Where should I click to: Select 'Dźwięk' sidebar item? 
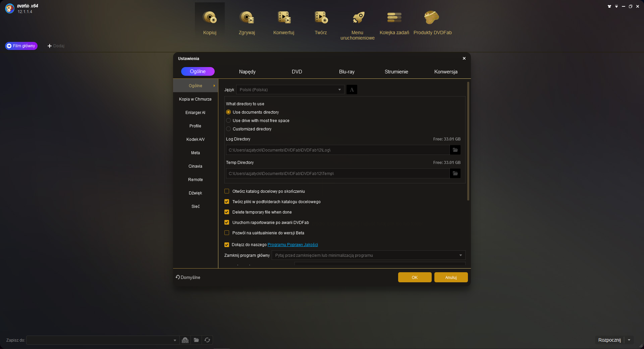click(196, 193)
